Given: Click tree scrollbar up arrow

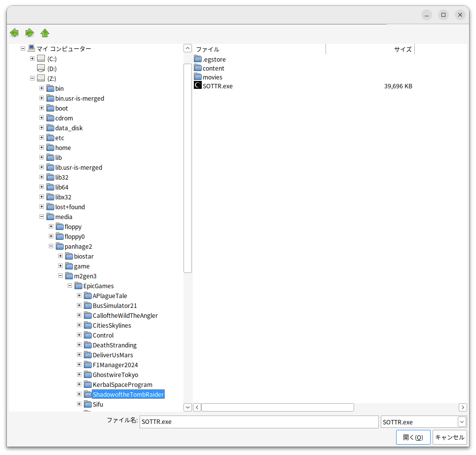Looking at the screenshot, I should [x=187, y=48].
